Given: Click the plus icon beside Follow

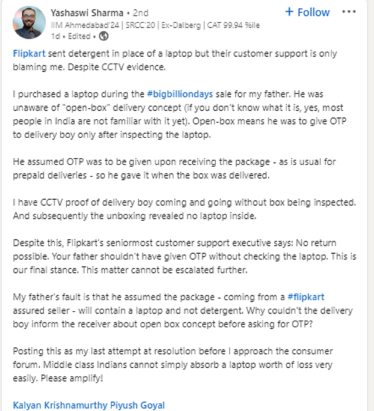Looking at the screenshot, I should tap(289, 12).
